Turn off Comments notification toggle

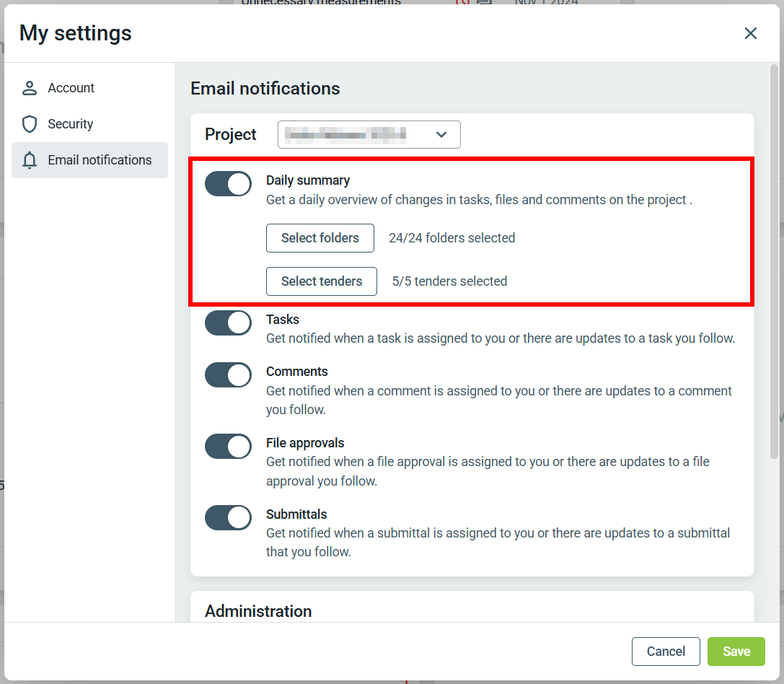pyautogui.click(x=228, y=375)
